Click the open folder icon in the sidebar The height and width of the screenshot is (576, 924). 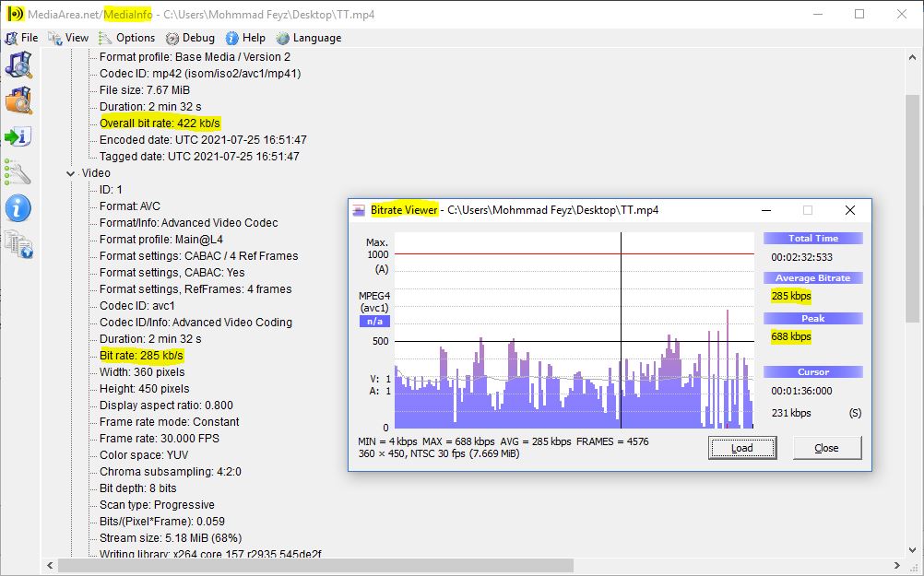click(18, 100)
